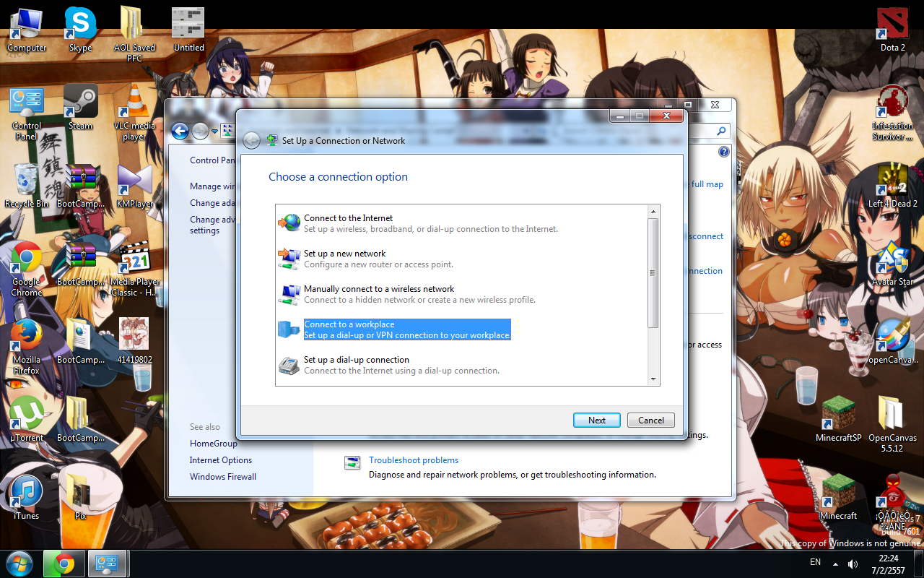
Task: Select the Left 4 Dead 2 shortcut
Action: 892,186
